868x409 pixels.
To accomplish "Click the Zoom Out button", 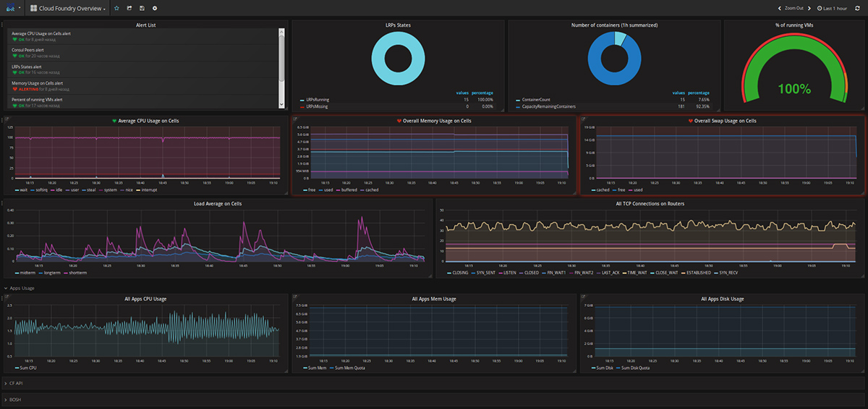I will [x=795, y=8].
